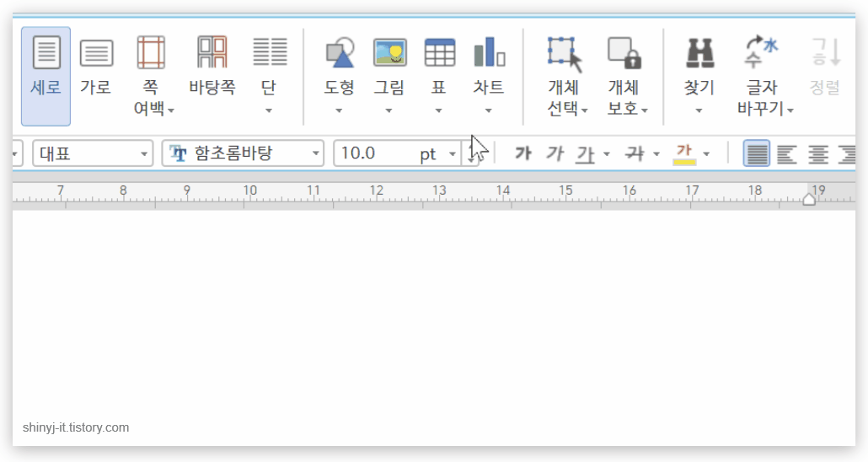The height and width of the screenshot is (462, 868).
Task: Insert a table with 표 icon
Action: (440, 52)
